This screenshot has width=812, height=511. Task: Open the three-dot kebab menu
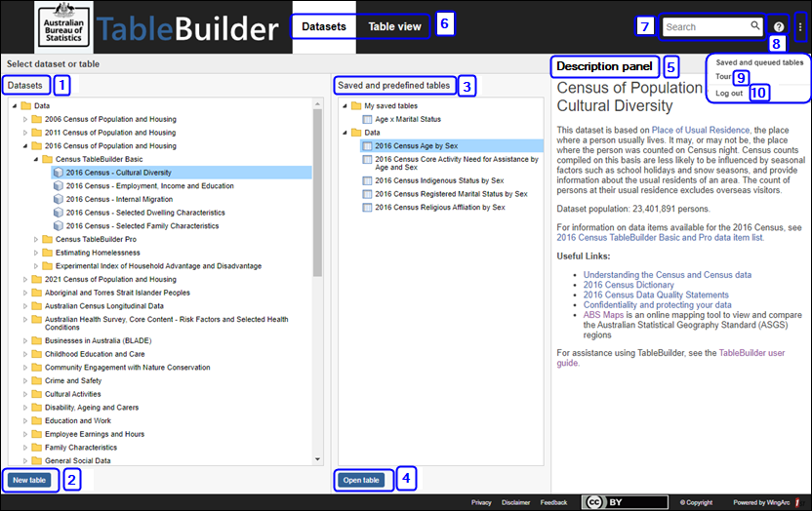point(800,27)
